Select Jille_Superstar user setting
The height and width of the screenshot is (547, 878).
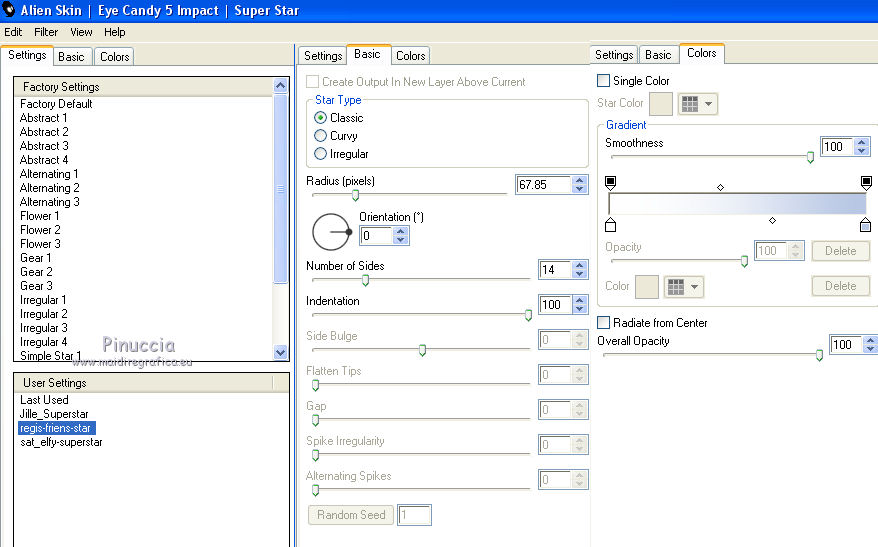(x=54, y=414)
